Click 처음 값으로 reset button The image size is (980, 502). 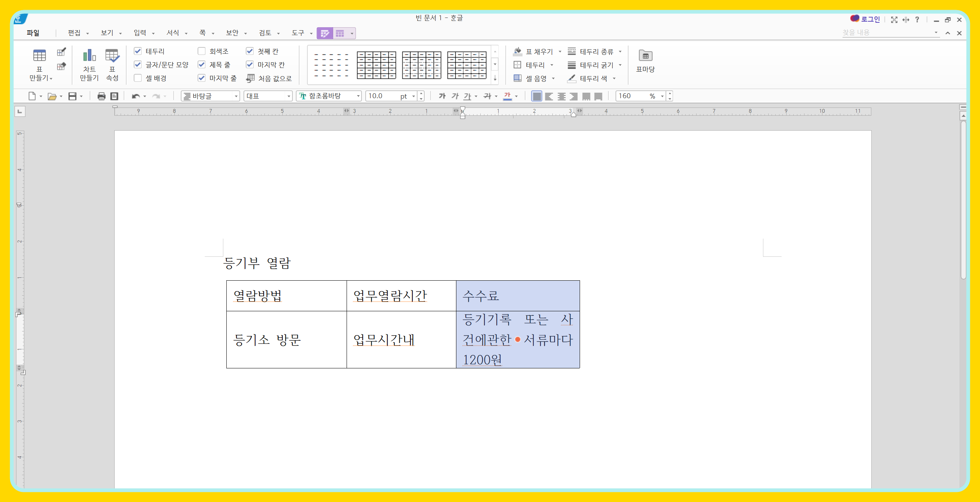click(x=269, y=78)
